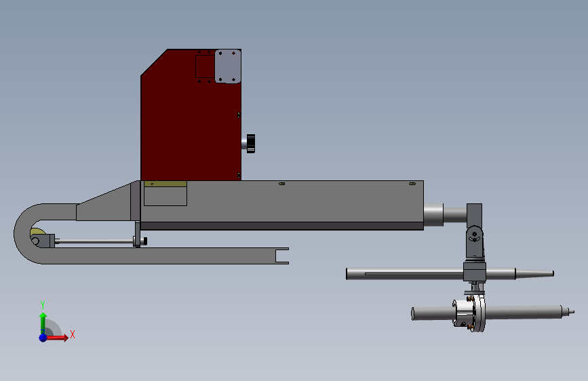
Task: Select the pivot bracket with wing nut
Action: click(475, 242)
